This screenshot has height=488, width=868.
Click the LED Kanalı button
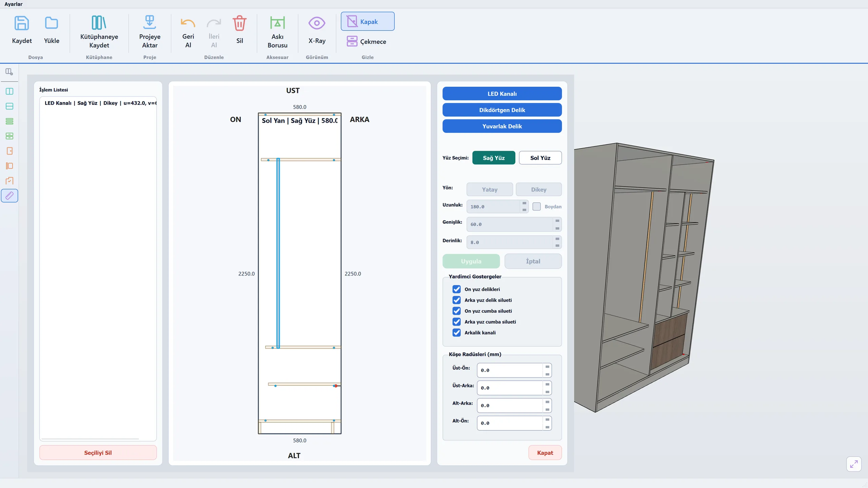pos(502,94)
